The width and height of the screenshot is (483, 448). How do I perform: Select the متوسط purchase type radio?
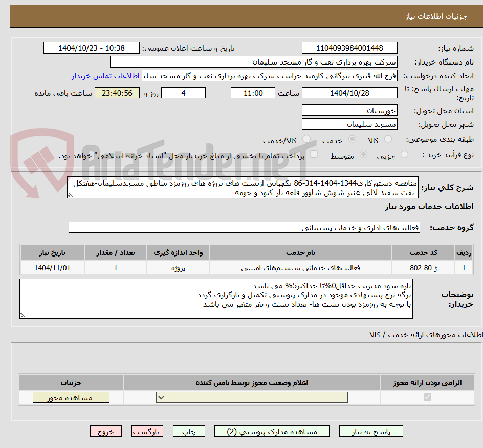click(x=364, y=153)
